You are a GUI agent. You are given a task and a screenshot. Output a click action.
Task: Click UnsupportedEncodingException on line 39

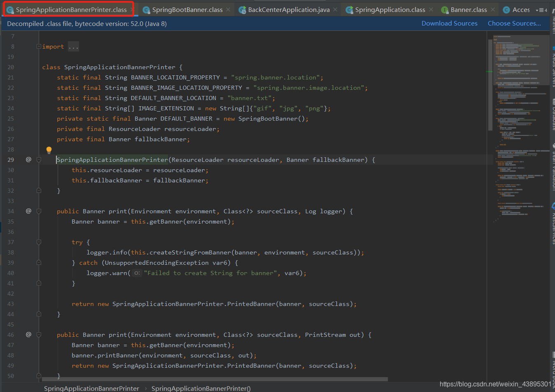pyautogui.click(x=157, y=263)
